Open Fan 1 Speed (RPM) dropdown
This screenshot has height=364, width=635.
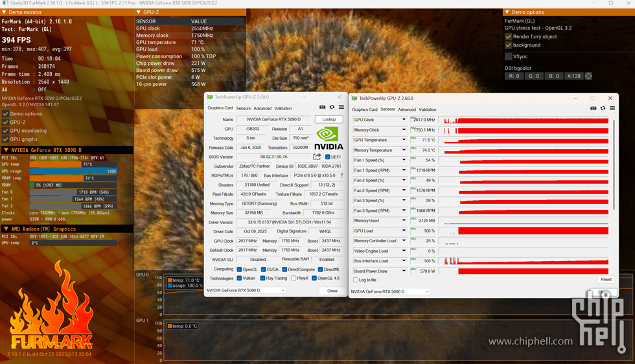(x=403, y=170)
